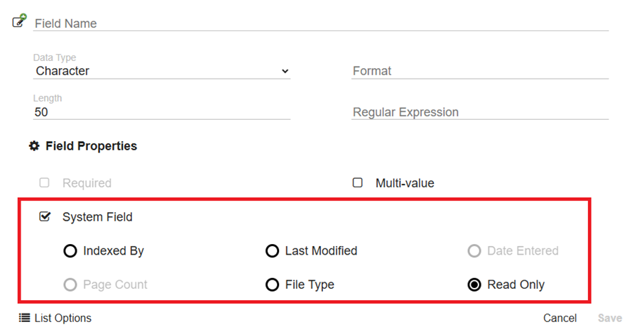Open the List Options link text
Image resolution: width=644 pixels, height=332 pixels.
tap(63, 318)
